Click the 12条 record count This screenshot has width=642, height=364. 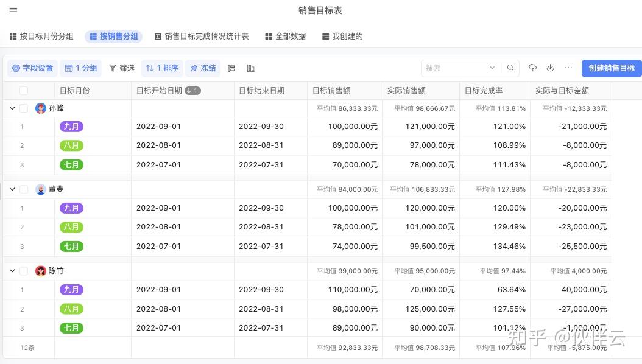(x=27, y=348)
